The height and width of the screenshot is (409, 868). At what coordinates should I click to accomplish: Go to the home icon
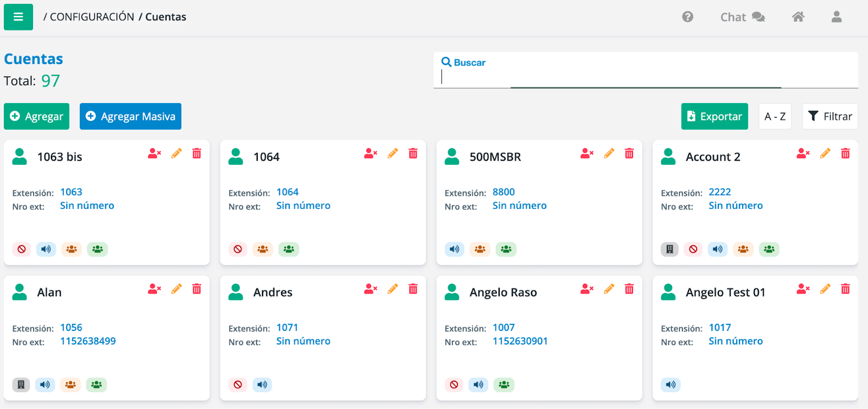[798, 17]
